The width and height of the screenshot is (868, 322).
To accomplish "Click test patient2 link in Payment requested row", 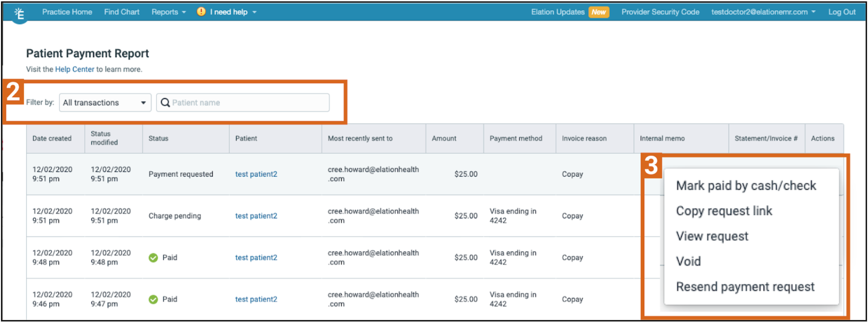I will point(256,174).
